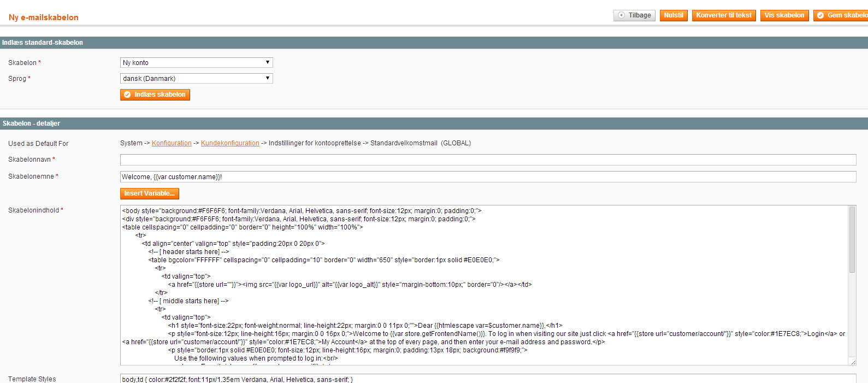Screen dimensions: 868x383
Task: Click the Indlæs standard-skabelon section header
Action: pyautogui.click(x=43, y=43)
